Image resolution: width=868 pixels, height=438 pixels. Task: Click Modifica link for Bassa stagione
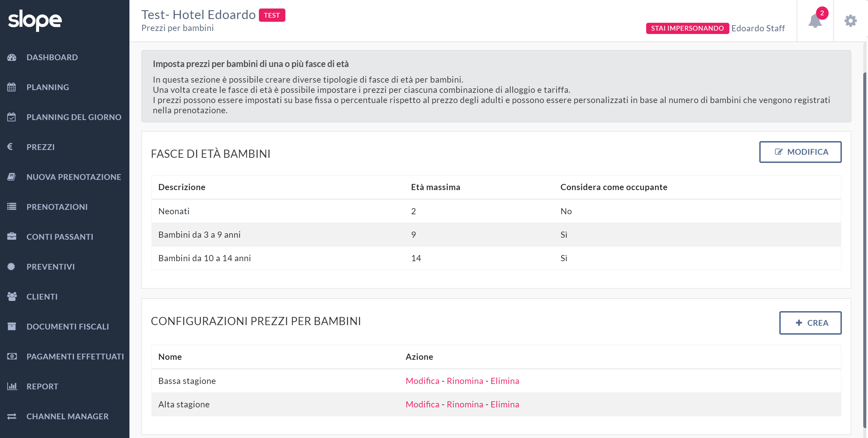tap(422, 381)
